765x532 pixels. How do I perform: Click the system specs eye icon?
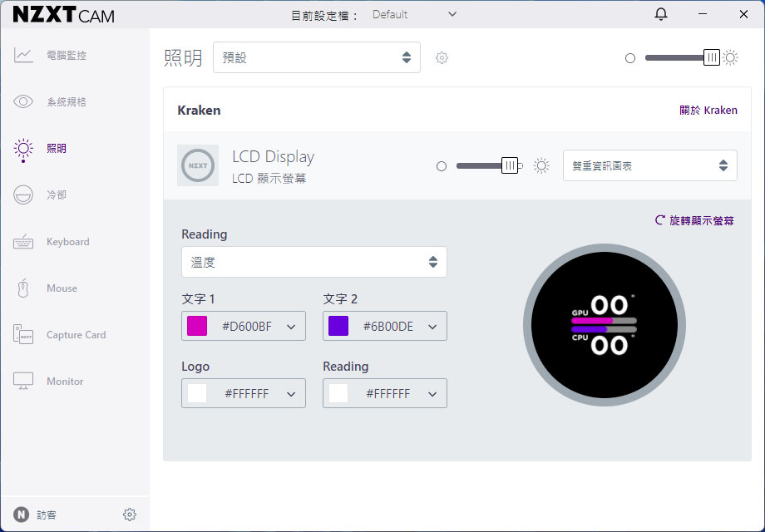pyautogui.click(x=23, y=101)
